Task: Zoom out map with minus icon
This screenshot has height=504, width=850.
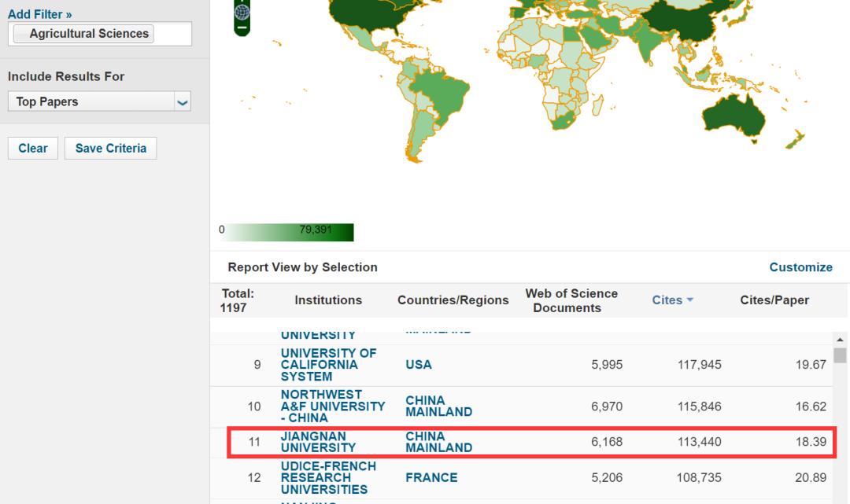Action: tap(243, 28)
